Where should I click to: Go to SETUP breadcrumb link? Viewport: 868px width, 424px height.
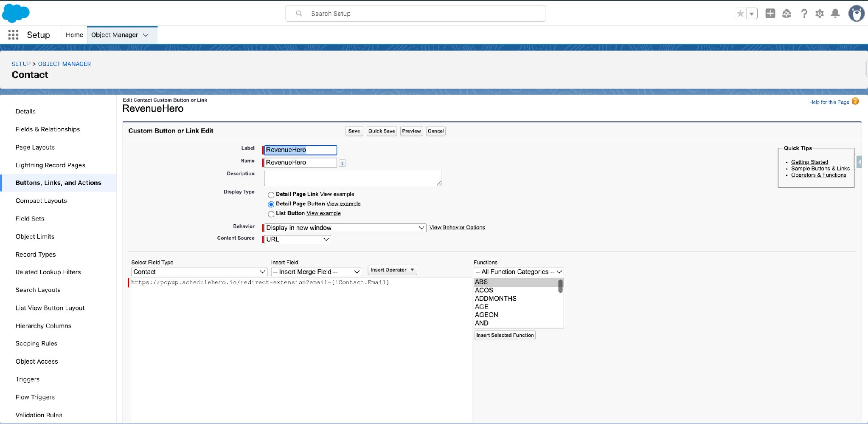(21, 64)
